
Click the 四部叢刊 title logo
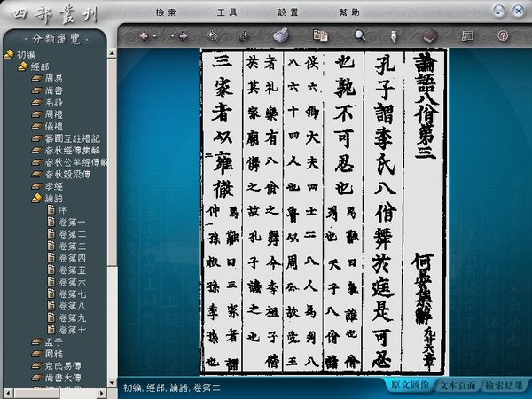[x=54, y=14]
